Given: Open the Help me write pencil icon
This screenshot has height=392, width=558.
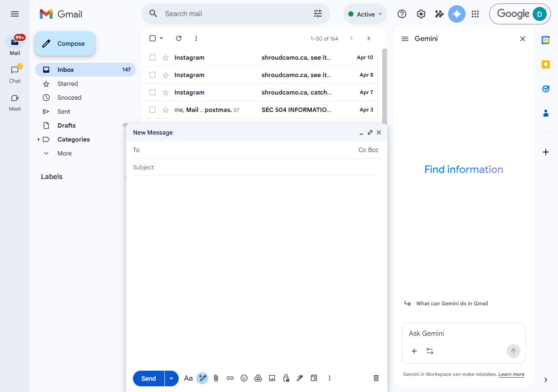Looking at the screenshot, I should tap(202, 378).
